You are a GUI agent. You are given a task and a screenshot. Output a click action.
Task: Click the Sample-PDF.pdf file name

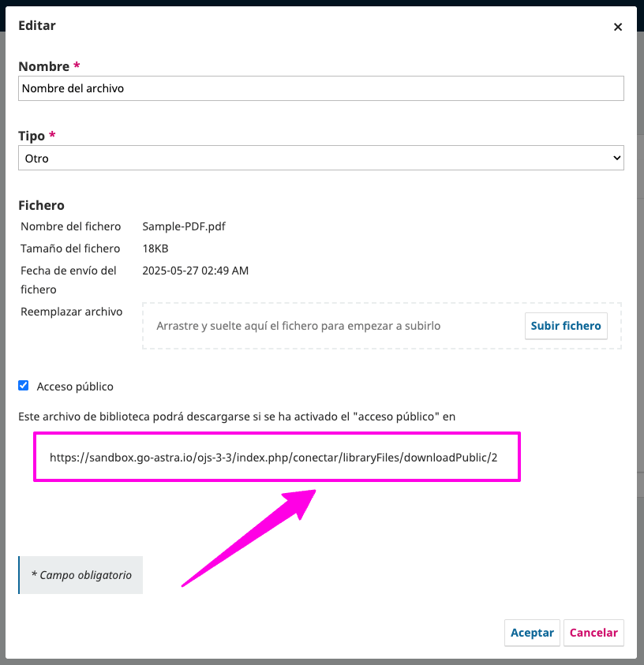184,226
